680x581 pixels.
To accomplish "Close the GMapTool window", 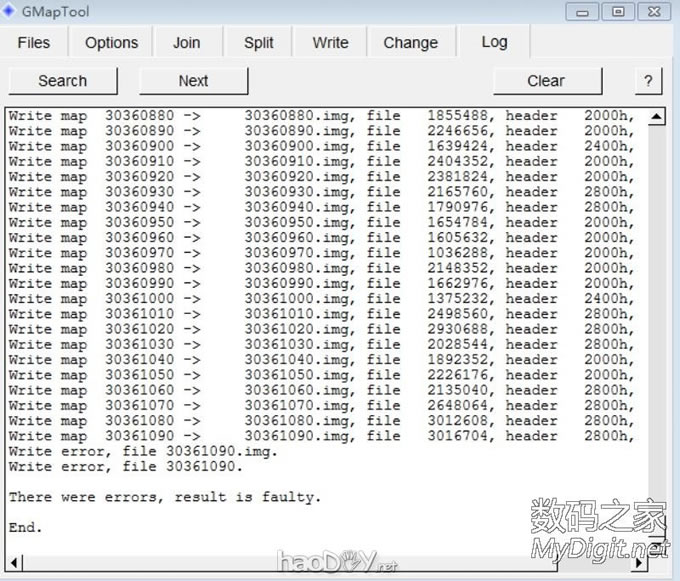I will click(x=653, y=11).
